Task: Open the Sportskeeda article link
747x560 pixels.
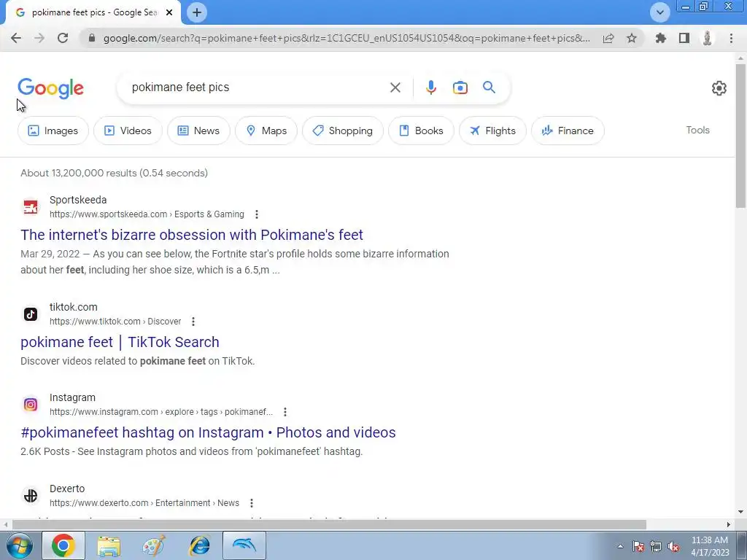Action: pyautogui.click(x=192, y=235)
